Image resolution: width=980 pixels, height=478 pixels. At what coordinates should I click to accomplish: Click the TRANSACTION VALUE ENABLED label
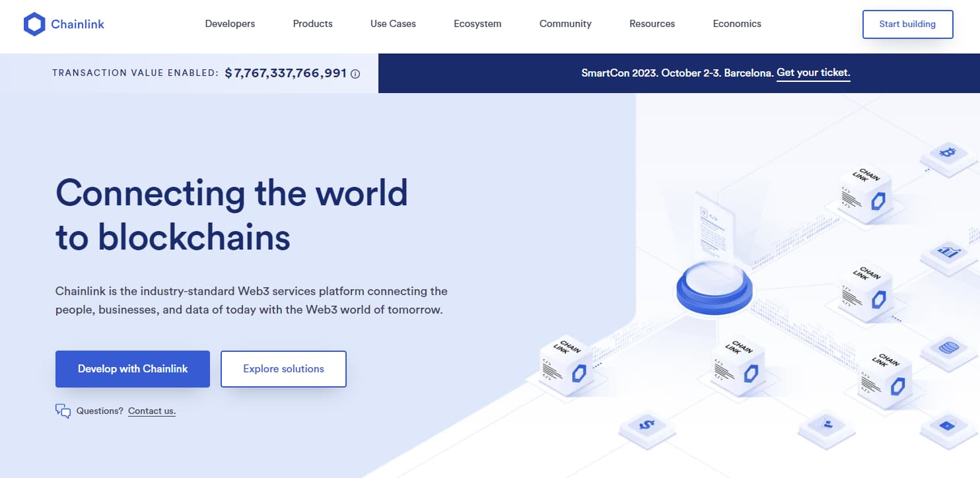click(x=135, y=73)
